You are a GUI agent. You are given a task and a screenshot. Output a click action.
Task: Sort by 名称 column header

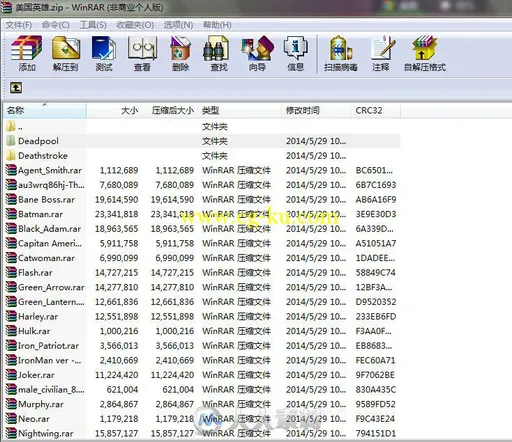pyautogui.click(x=45, y=110)
